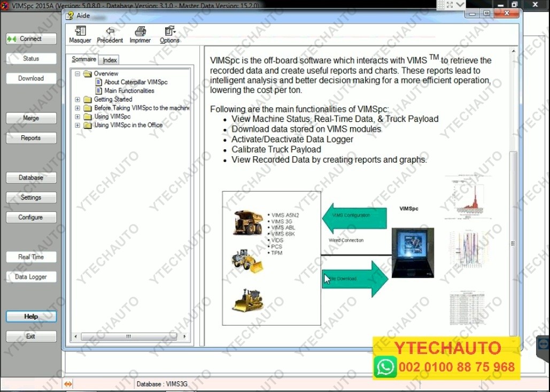550x392 pixels.
Task: Open the About Caterpillar VIMSpc page
Action: point(135,82)
